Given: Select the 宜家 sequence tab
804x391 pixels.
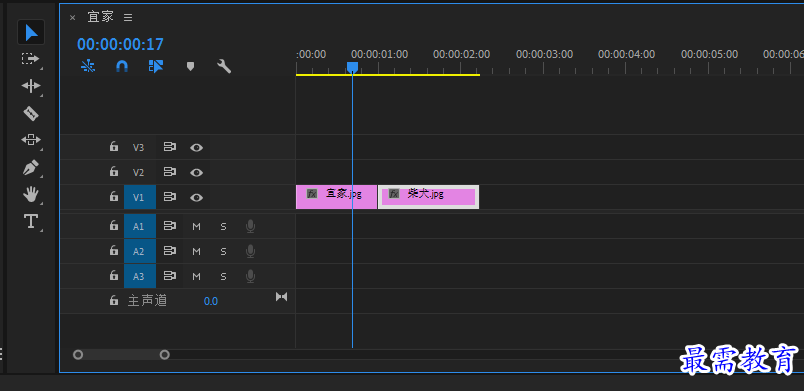Looking at the screenshot, I should [100, 17].
